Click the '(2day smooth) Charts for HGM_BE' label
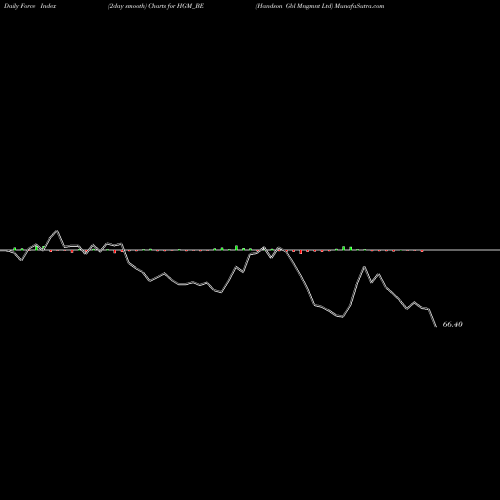This screenshot has width=500, height=500. [x=156, y=6]
